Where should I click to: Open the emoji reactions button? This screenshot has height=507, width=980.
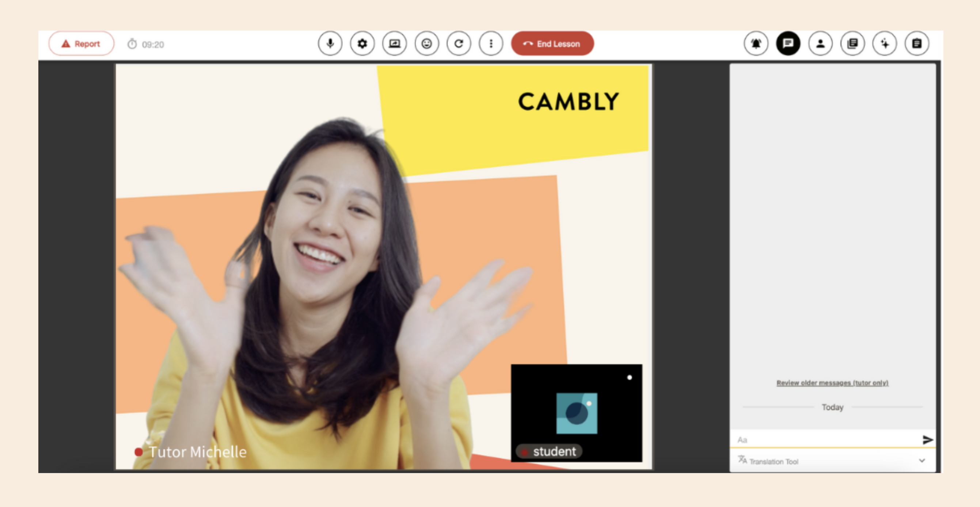click(x=426, y=44)
